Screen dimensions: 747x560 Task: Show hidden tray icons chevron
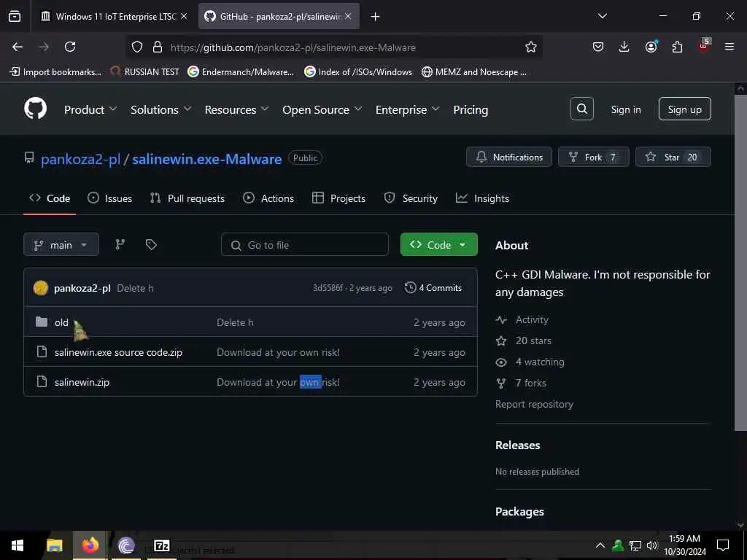tap(600, 545)
